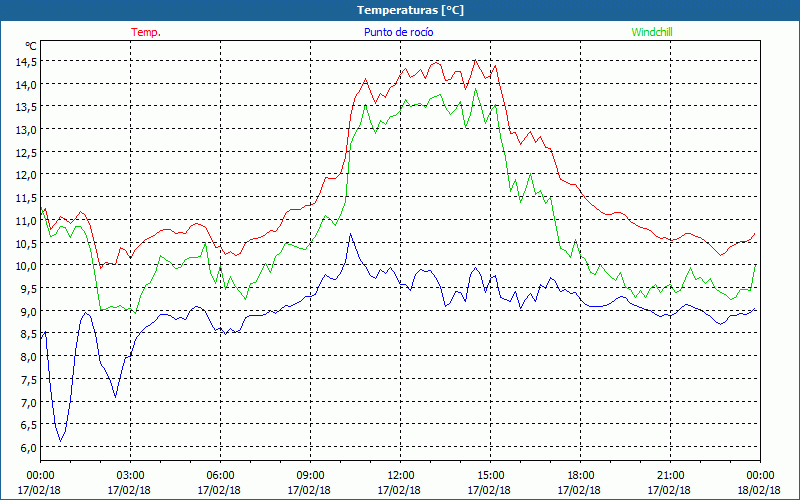Viewport: 800px width, 500px height.
Task: Click the 21:00 time axis label
Action: click(x=670, y=476)
